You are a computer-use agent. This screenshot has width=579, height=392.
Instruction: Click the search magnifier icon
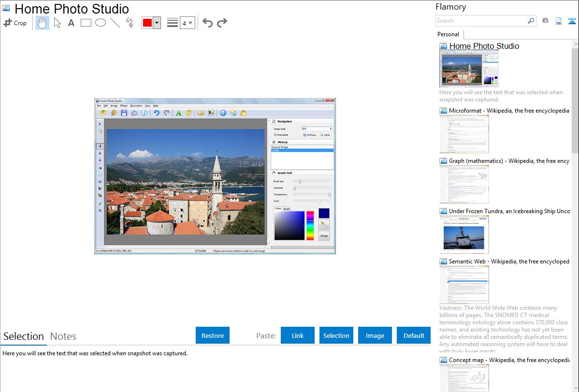(x=531, y=21)
